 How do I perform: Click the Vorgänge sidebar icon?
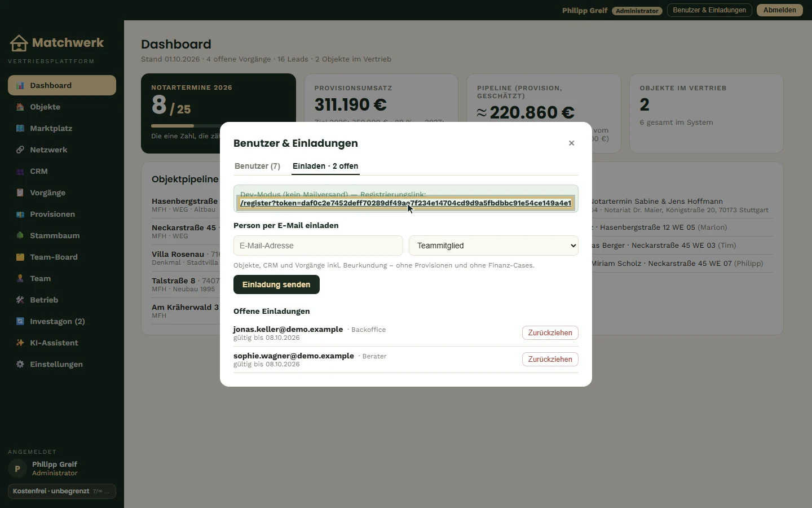click(20, 193)
